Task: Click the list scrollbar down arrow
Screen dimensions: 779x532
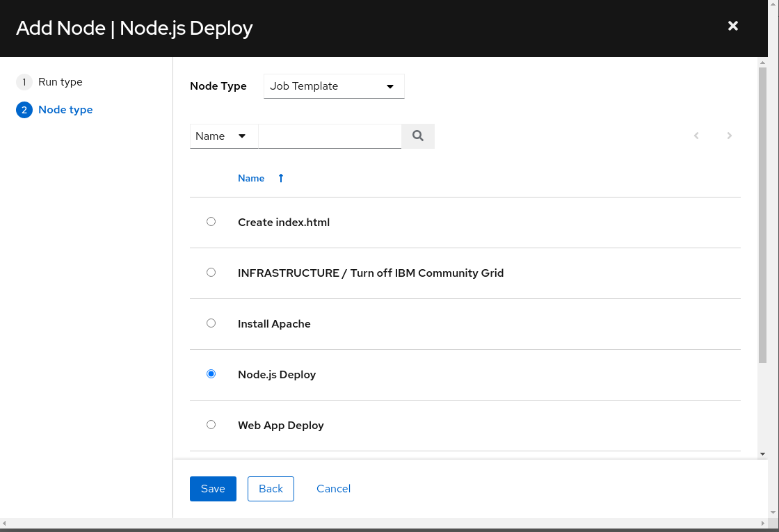Action: pos(762,454)
